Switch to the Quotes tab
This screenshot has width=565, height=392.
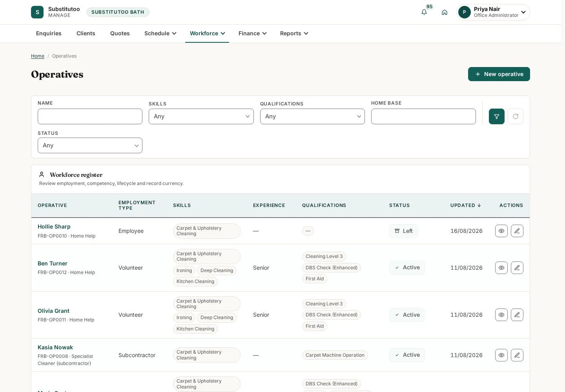pyautogui.click(x=120, y=33)
